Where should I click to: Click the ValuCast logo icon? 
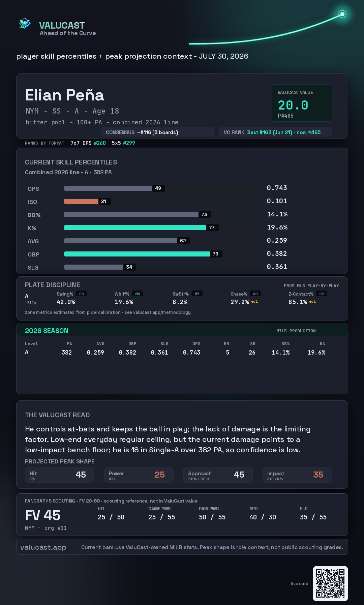(25, 23)
